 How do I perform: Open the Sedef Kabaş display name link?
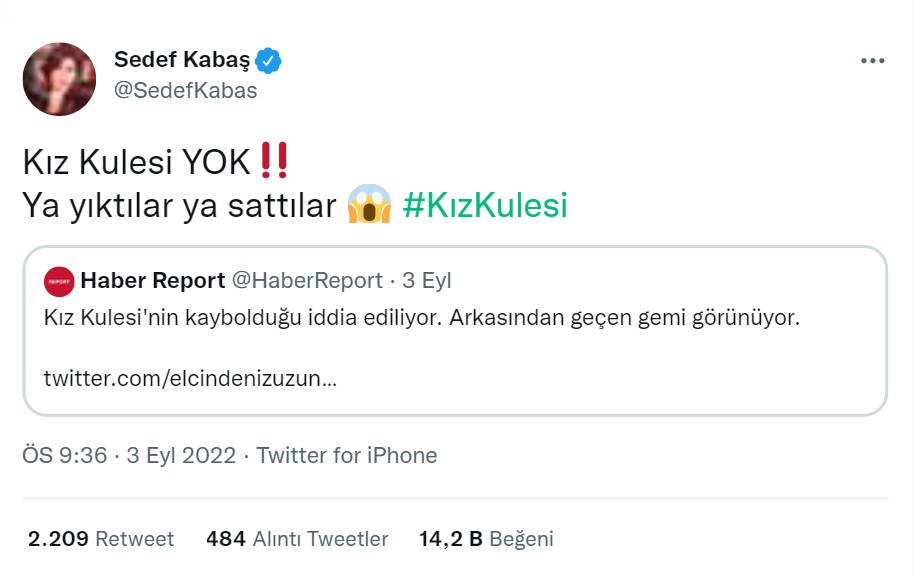pos(184,61)
